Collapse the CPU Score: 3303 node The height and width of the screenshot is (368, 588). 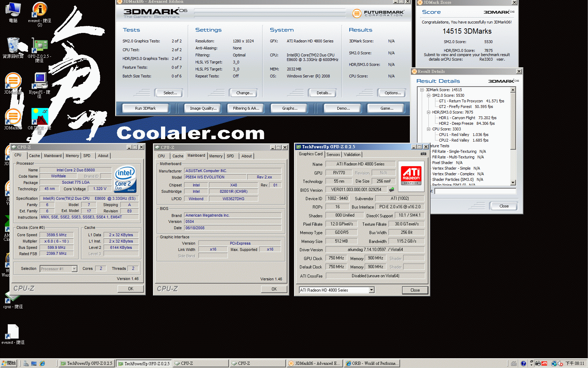pyautogui.click(x=428, y=129)
